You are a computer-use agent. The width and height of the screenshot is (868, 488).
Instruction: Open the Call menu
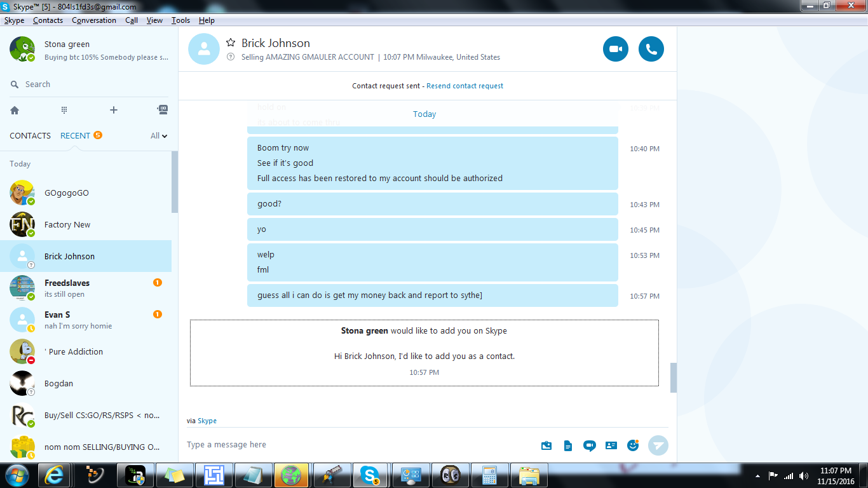[x=132, y=20]
